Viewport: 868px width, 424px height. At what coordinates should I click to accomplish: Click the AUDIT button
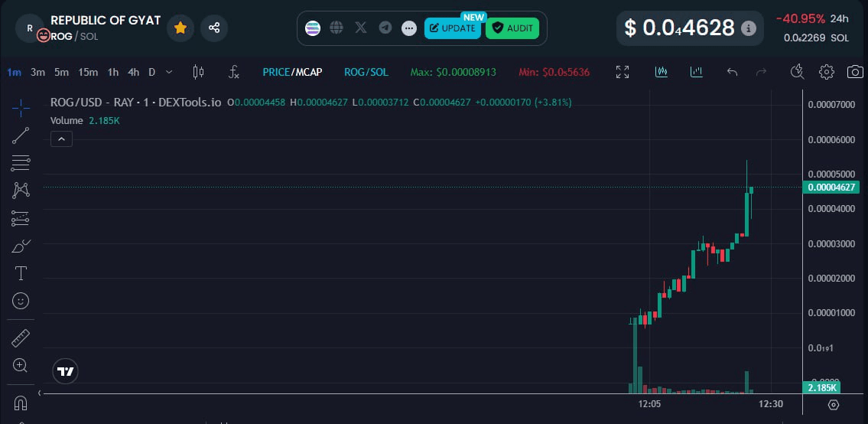point(512,28)
